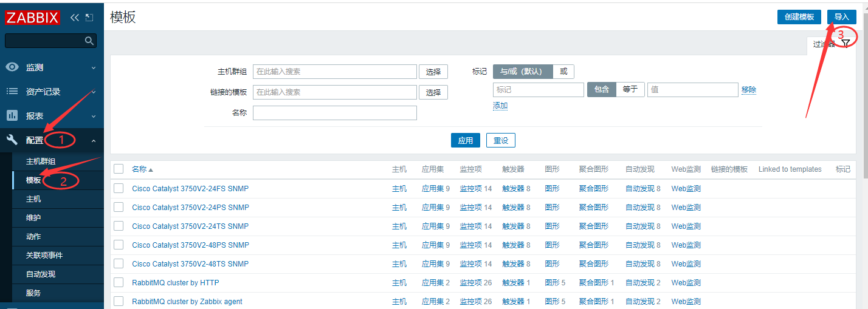868x309 pixels.
Task: Click the 配置 wrench icon
Action: [12, 140]
